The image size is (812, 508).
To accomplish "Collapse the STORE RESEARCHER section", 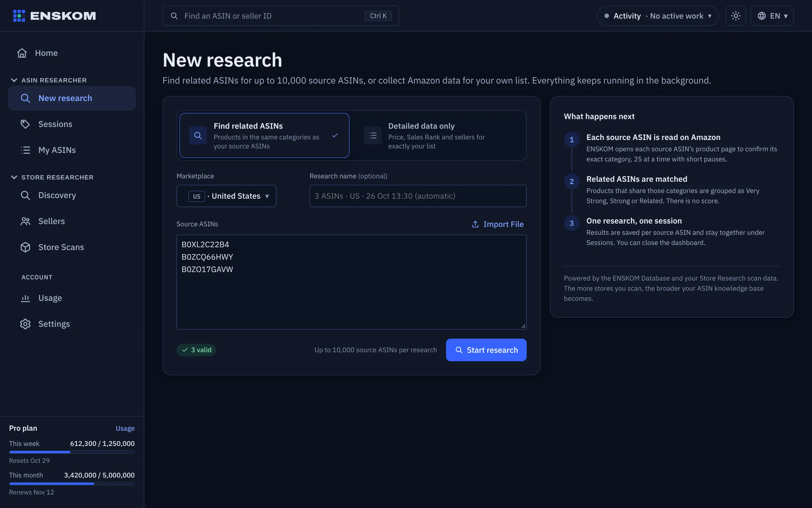I will coord(52,178).
